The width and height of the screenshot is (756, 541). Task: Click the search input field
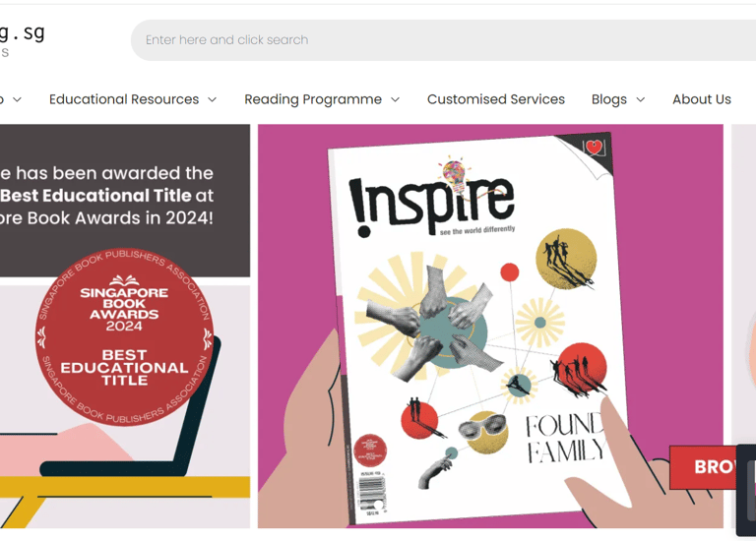[x=444, y=40]
